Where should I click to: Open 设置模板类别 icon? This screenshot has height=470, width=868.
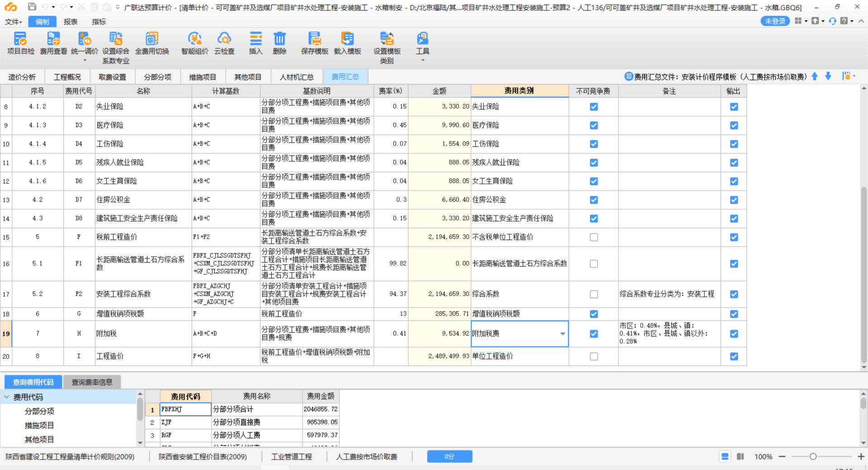pos(387,38)
